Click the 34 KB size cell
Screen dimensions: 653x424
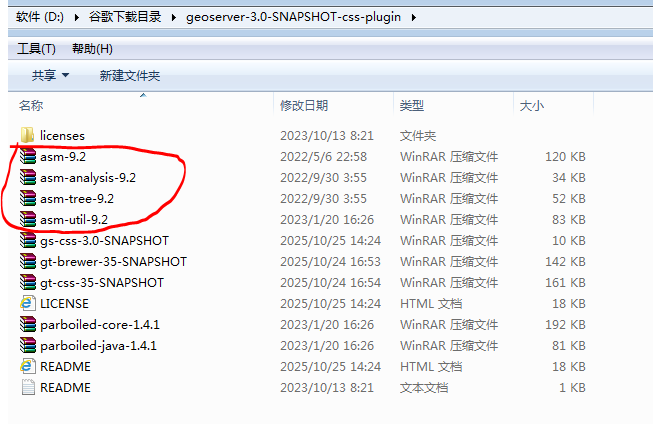point(569,178)
